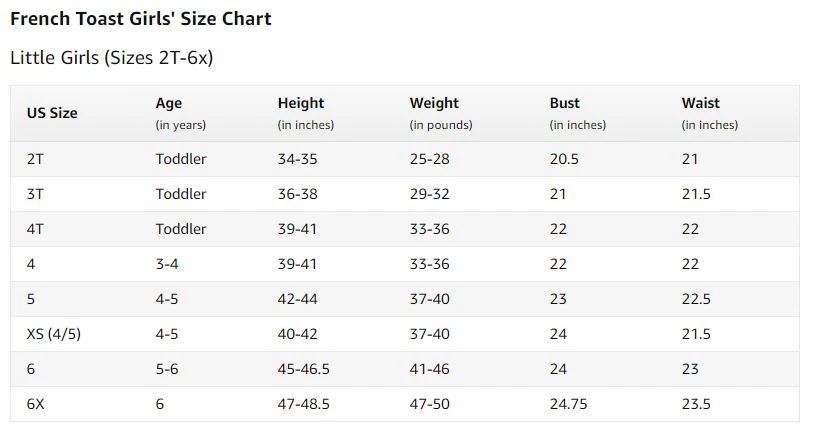The image size is (813, 434).
Task: Select the 25-28 weight cell
Action: (429, 159)
